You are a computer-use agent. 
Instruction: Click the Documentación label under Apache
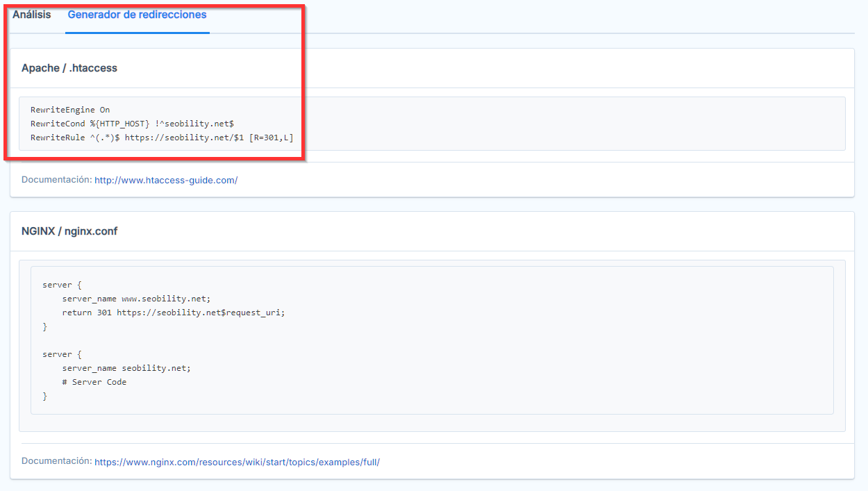coord(56,179)
